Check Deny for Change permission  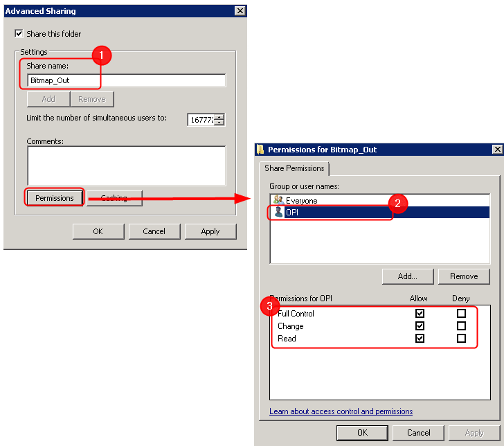[461, 326]
